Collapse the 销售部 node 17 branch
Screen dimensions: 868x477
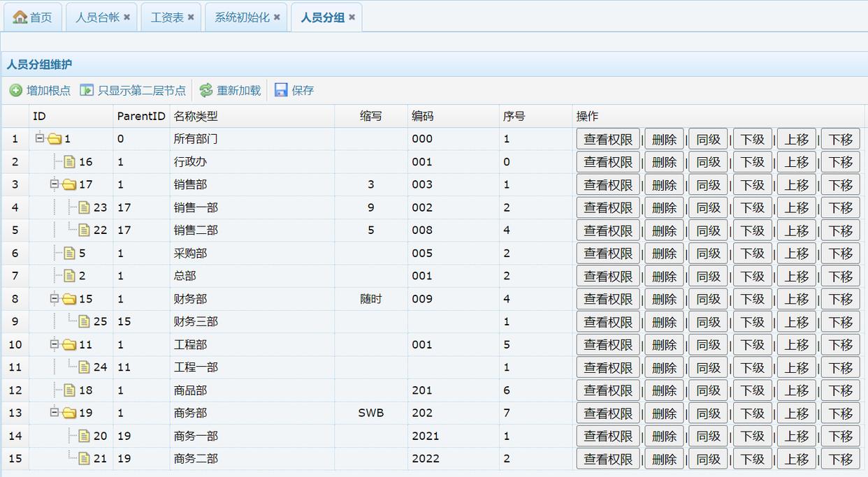[x=55, y=184]
